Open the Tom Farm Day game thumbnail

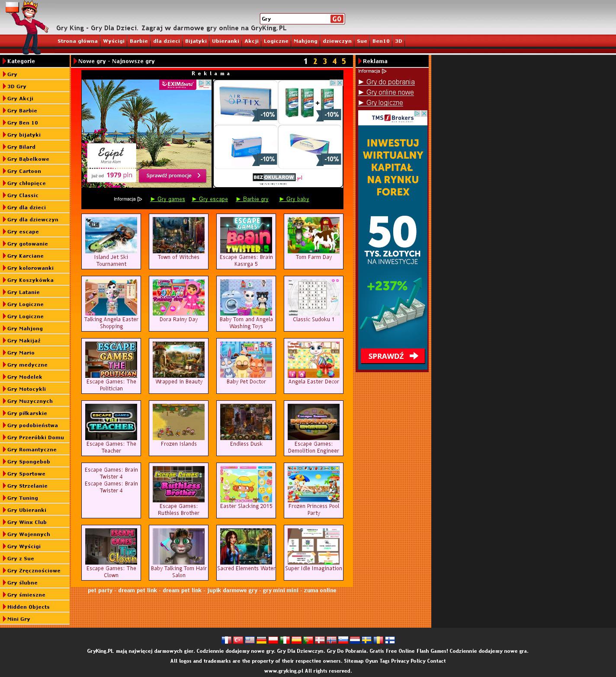click(x=314, y=235)
